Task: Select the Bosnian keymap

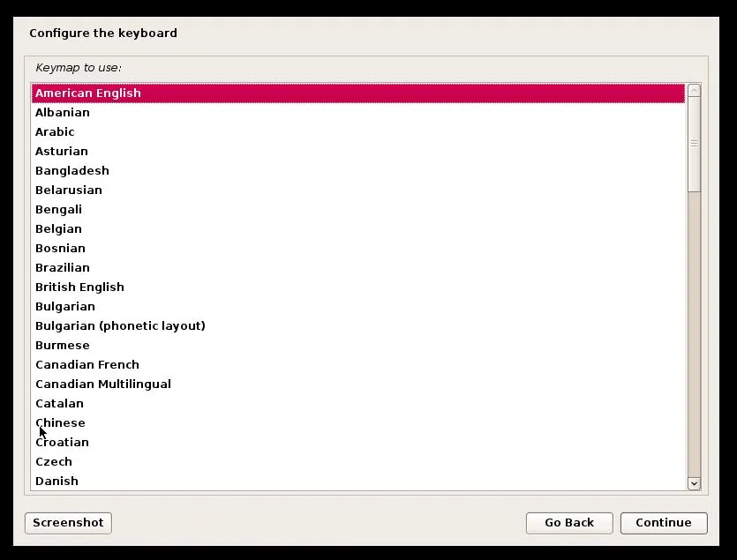Action: pyautogui.click(x=60, y=248)
